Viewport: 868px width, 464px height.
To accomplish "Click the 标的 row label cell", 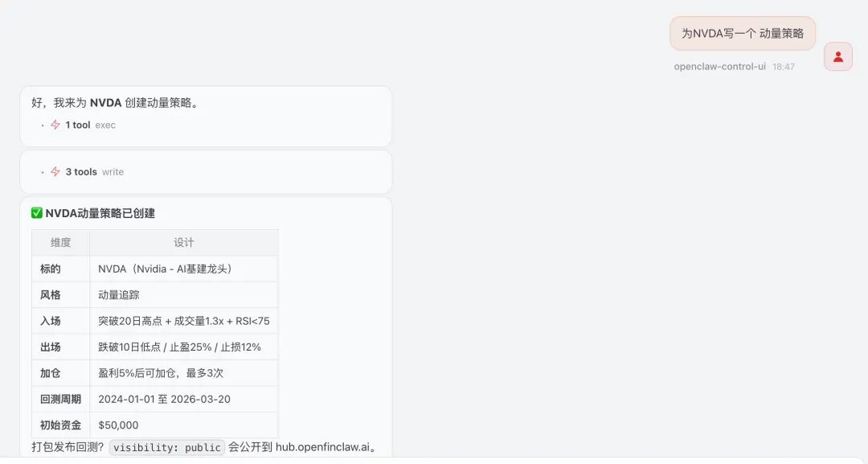I will coord(51,269).
